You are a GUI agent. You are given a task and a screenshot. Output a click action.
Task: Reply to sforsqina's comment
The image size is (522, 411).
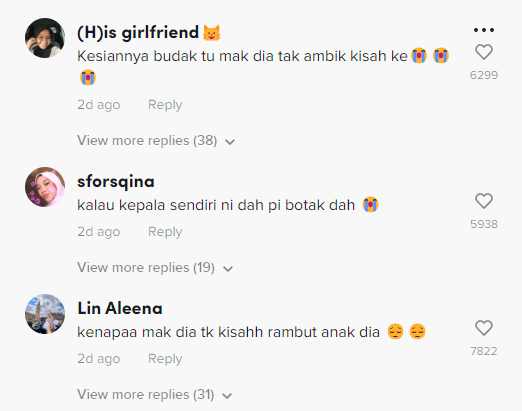pyautogui.click(x=165, y=232)
